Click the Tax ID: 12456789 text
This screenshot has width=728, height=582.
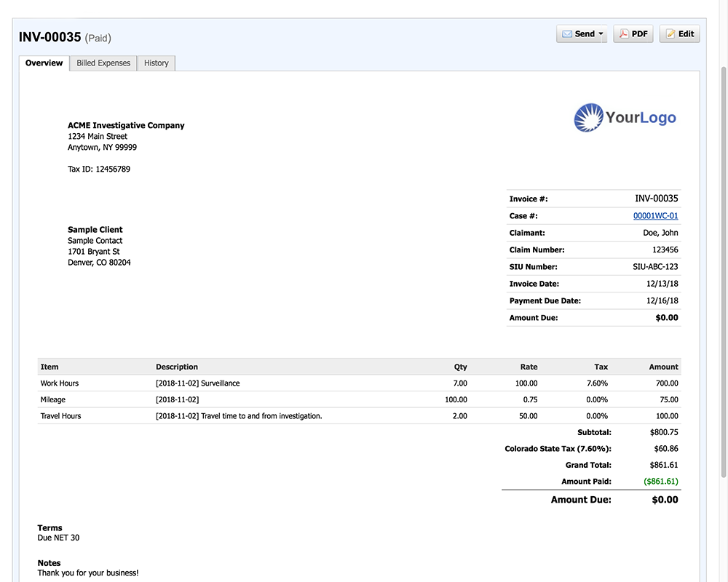pos(99,169)
